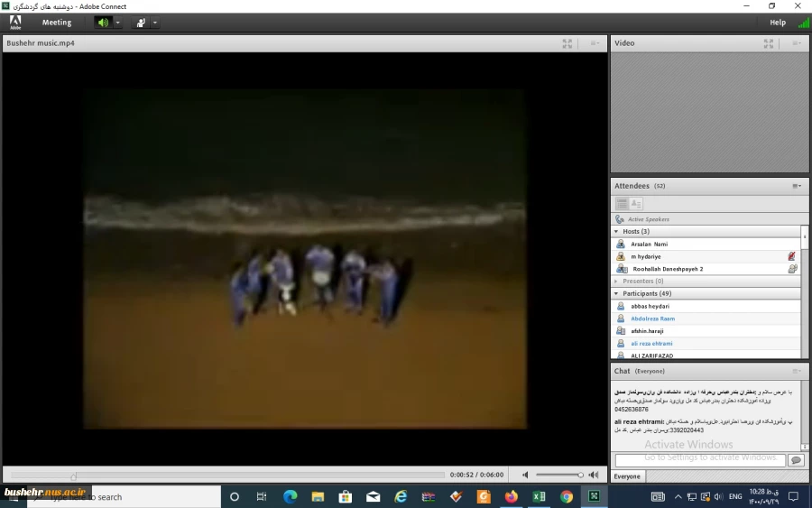Viewport: 812px width, 508px height.
Task: Show hidden system tray icons
Action: click(x=678, y=497)
